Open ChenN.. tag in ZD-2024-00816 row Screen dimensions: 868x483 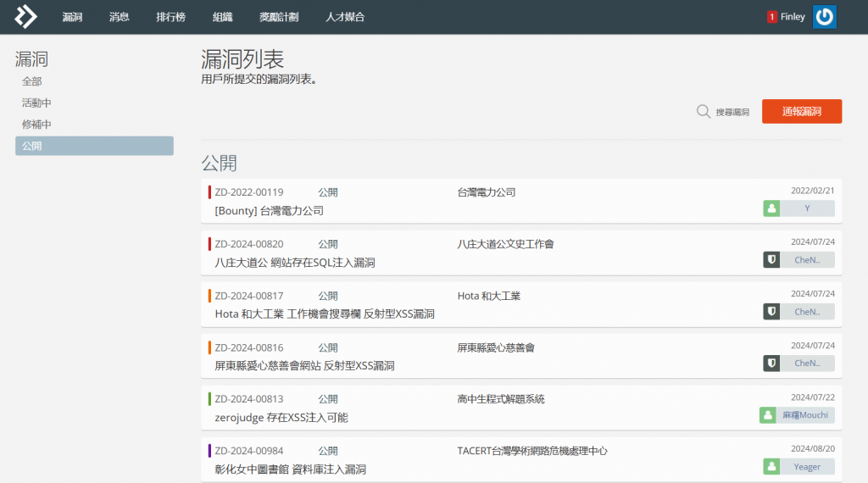coord(807,364)
